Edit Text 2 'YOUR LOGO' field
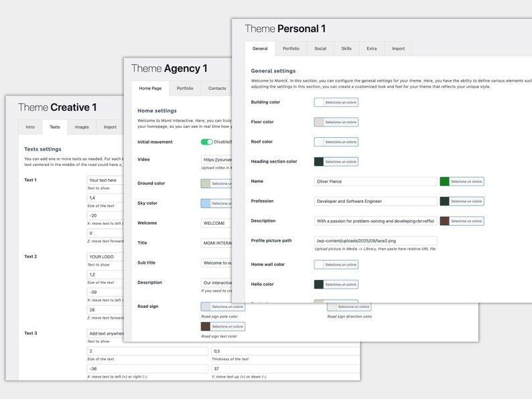 [105, 256]
